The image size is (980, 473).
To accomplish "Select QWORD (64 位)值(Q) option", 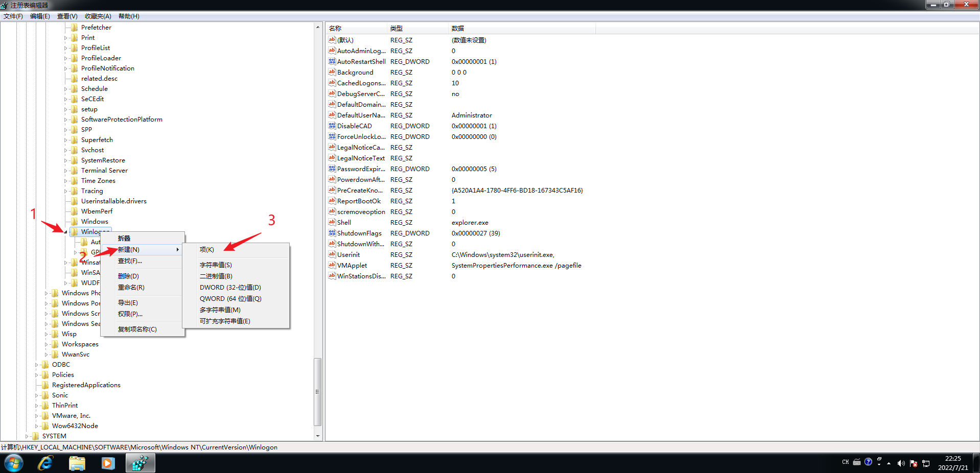I will [237, 299].
